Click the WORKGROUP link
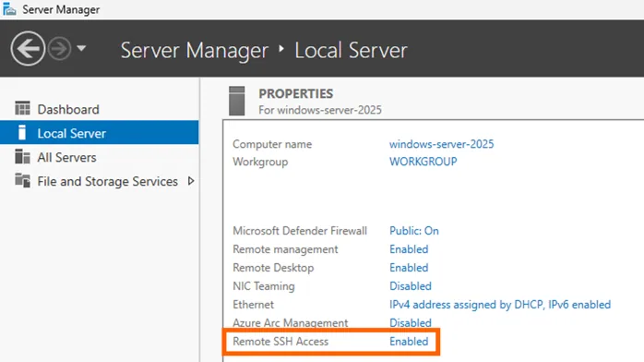644x362 pixels. point(423,162)
